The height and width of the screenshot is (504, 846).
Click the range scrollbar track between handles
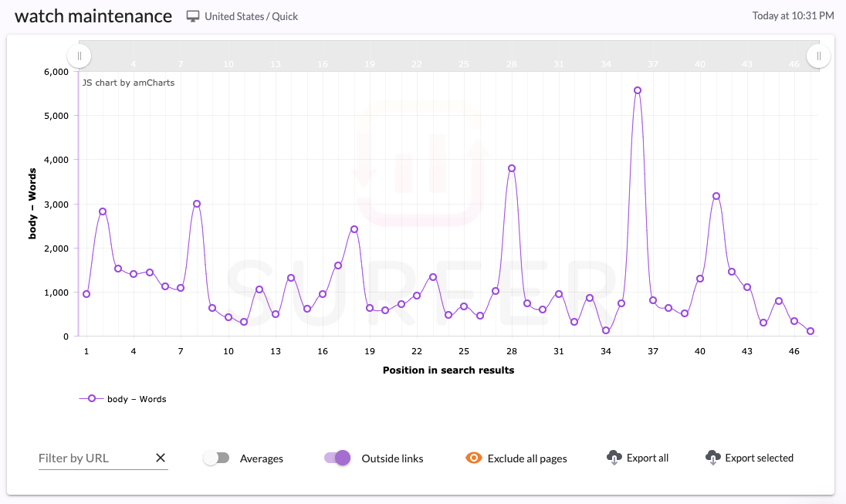click(449, 56)
